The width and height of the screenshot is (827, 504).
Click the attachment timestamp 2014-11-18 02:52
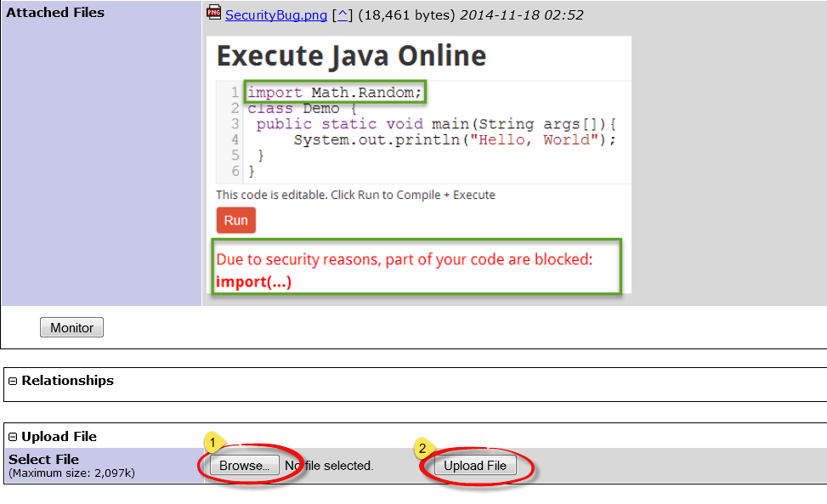click(521, 15)
